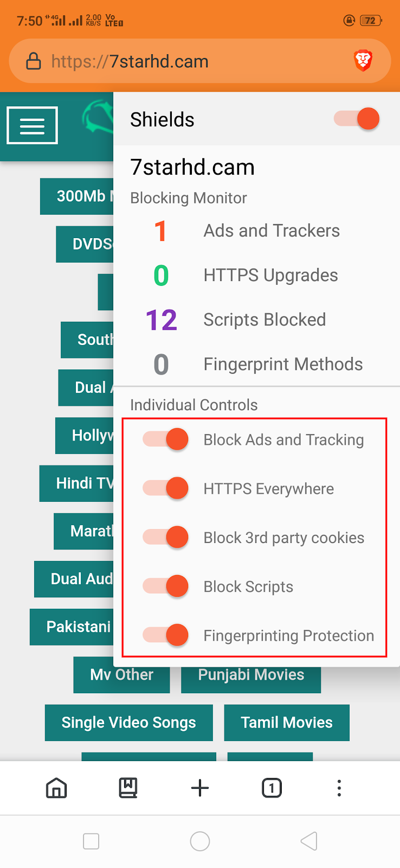The width and height of the screenshot is (400, 868).
Task: Tap the Android recents square button
Action: 91,841
